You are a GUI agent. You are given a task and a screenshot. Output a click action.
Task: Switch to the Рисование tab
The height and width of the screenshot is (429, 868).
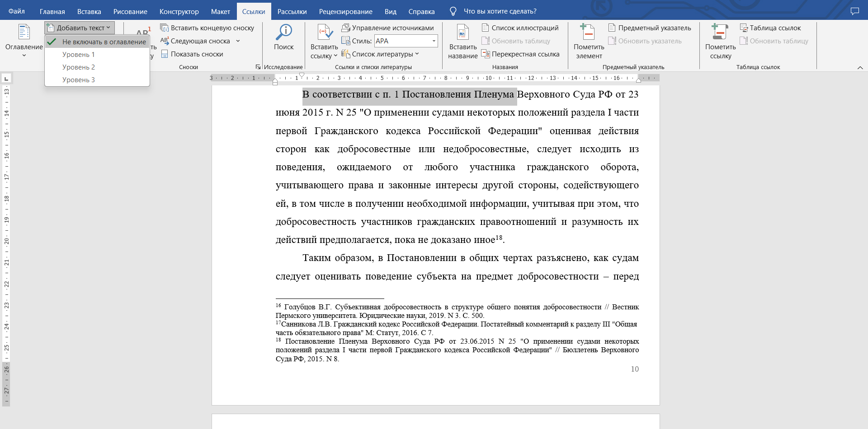point(130,11)
